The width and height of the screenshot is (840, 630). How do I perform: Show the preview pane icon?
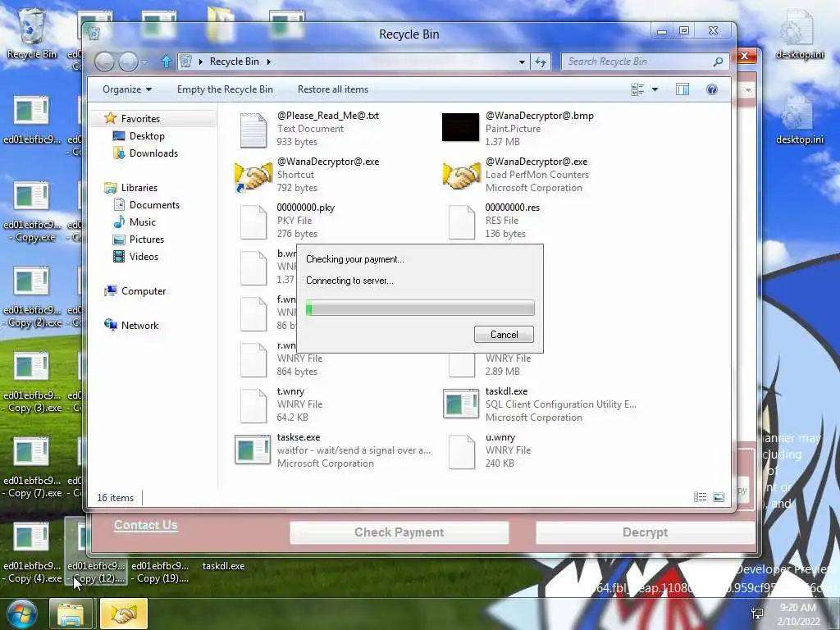(x=682, y=89)
